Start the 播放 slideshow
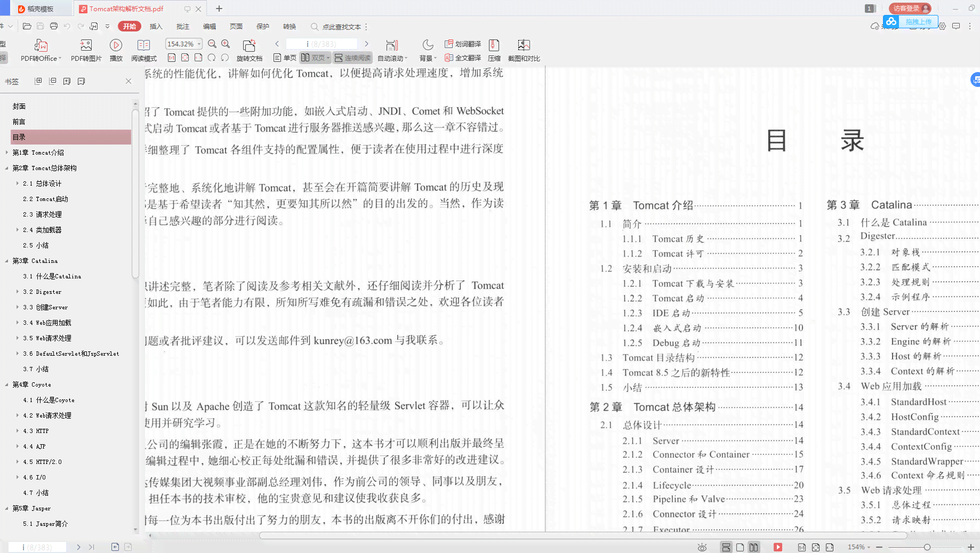Screen dimensions: 980x553 coord(116,51)
